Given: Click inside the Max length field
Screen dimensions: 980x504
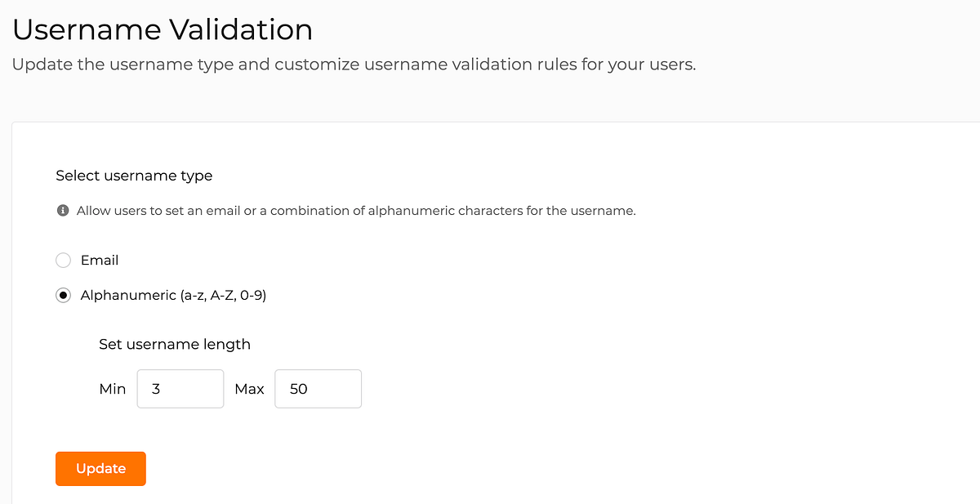Looking at the screenshot, I should point(318,389).
